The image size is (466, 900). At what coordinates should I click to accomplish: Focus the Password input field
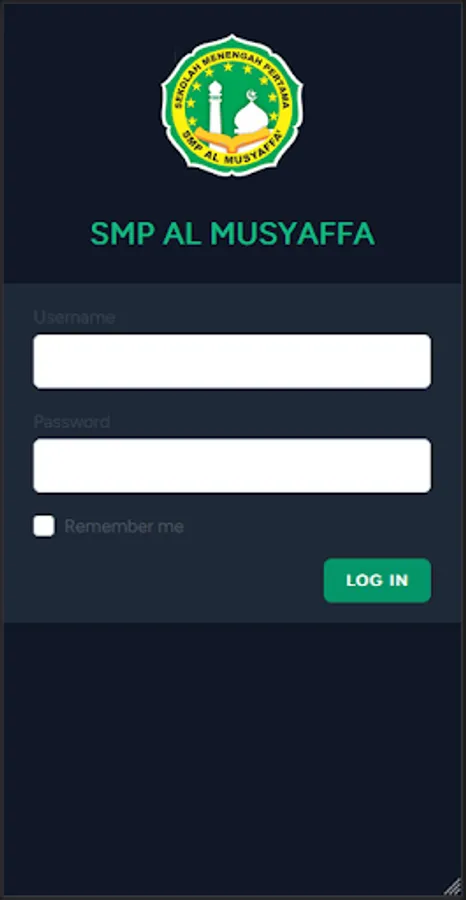[x=232, y=465]
